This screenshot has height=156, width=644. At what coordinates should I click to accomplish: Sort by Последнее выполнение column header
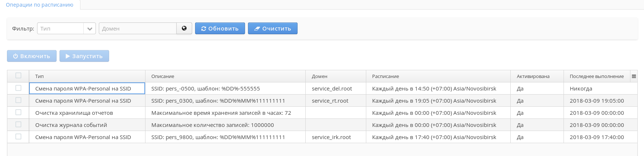pyautogui.click(x=597, y=76)
